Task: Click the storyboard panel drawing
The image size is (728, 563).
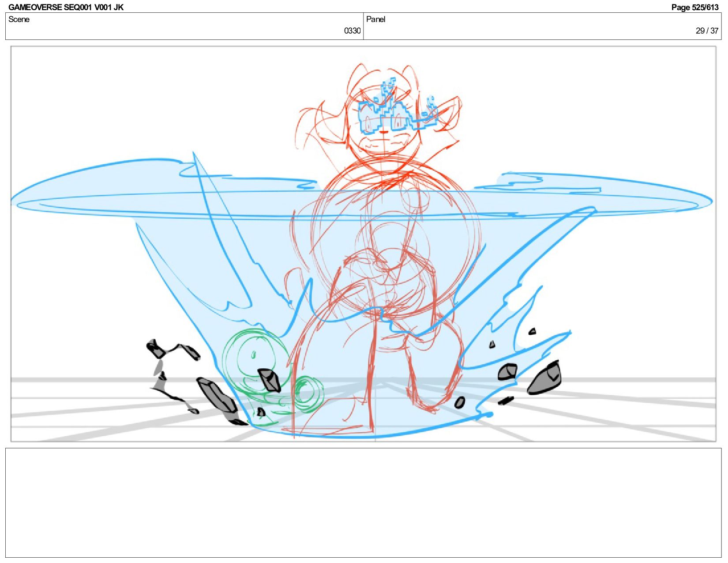Action: [363, 244]
